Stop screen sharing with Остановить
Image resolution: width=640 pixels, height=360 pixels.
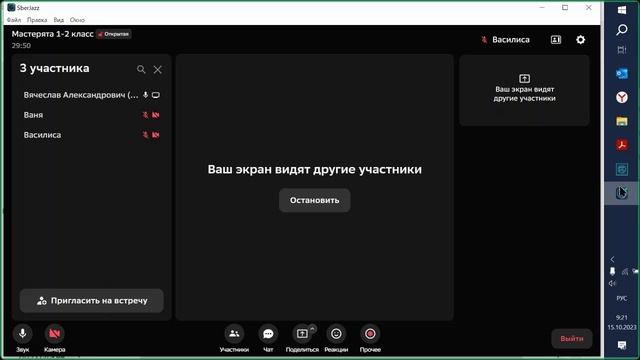coord(314,200)
